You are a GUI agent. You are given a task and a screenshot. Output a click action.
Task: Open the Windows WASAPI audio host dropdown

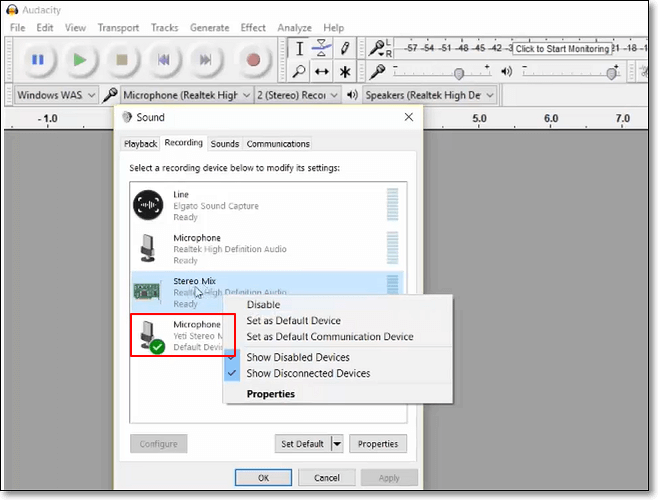click(56, 95)
